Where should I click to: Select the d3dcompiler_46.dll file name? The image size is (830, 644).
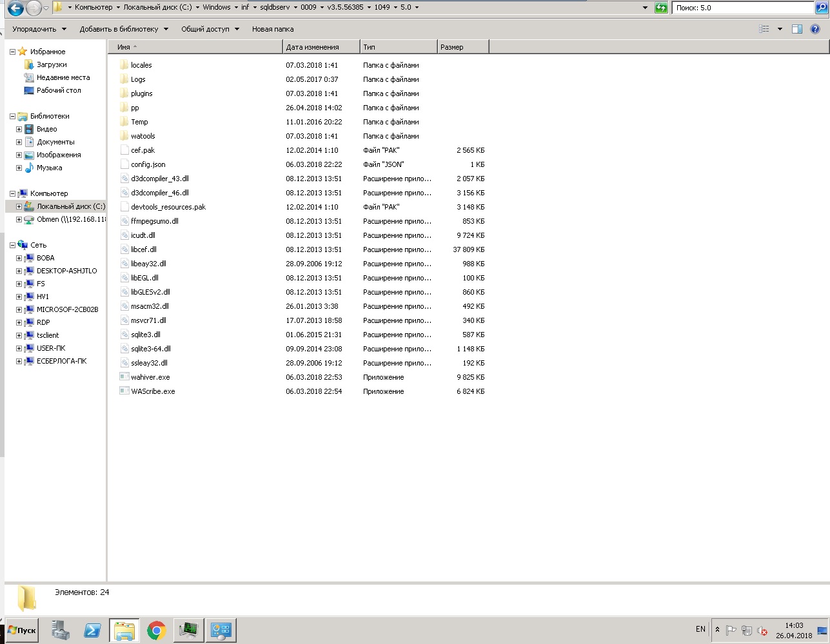pos(160,193)
